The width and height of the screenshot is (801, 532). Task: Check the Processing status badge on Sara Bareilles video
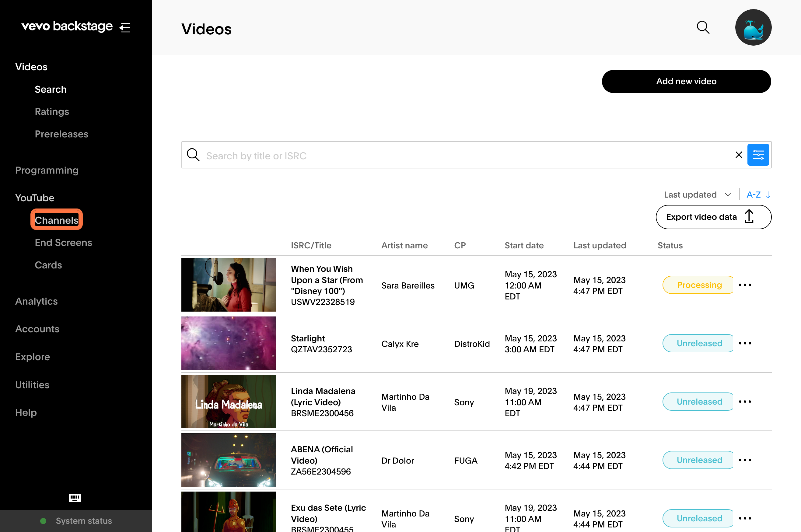(x=698, y=285)
